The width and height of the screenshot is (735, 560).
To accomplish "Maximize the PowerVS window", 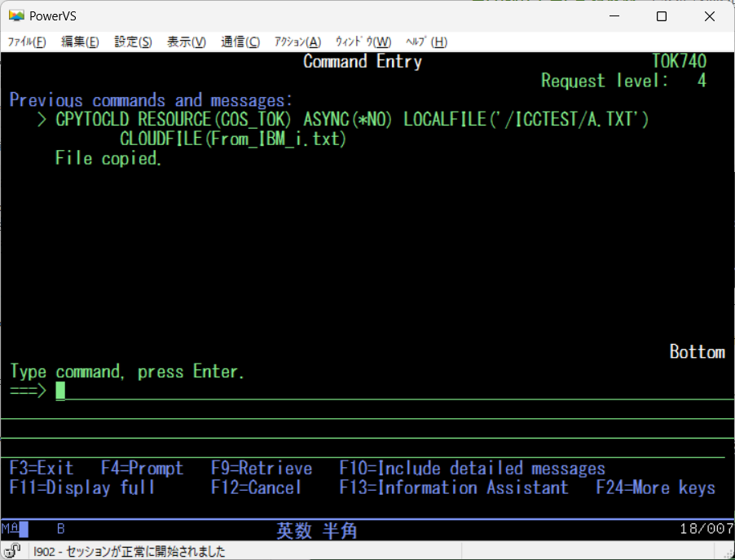I will tap(662, 16).
